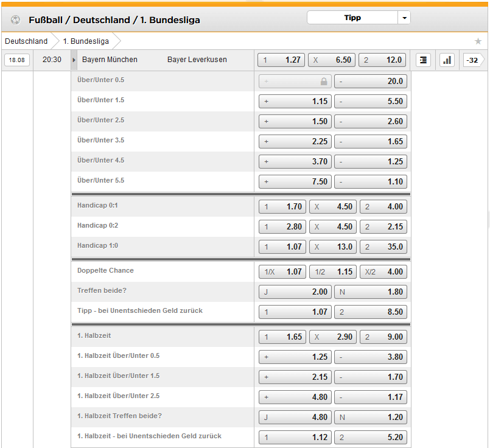
Task: Click the Bayer Leverkusen team name
Action: click(197, 60)
